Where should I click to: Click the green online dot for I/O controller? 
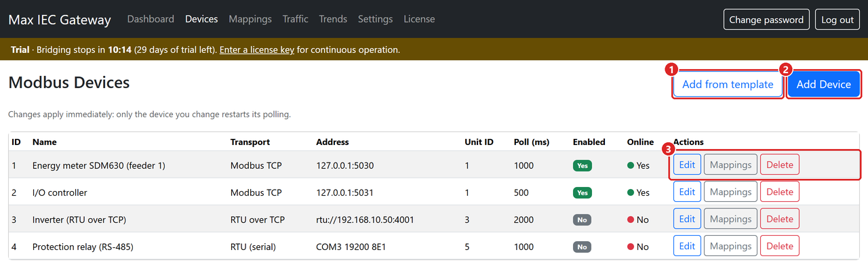click(631, 192)
